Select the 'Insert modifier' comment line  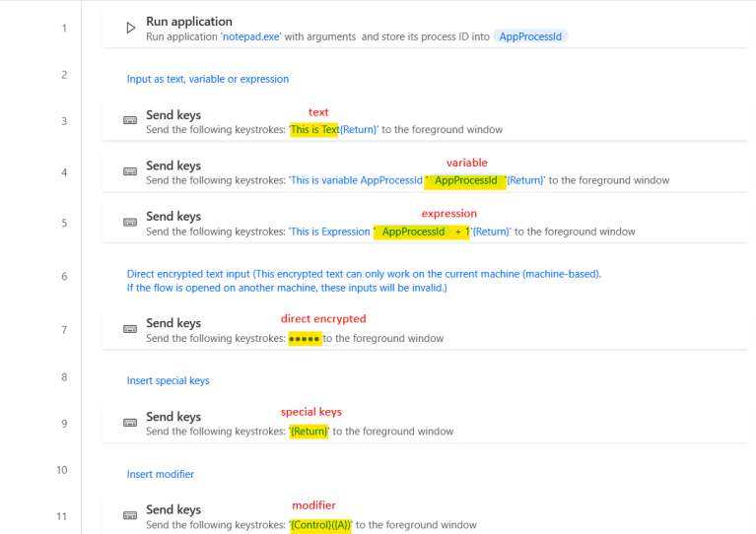click(161, 474)
